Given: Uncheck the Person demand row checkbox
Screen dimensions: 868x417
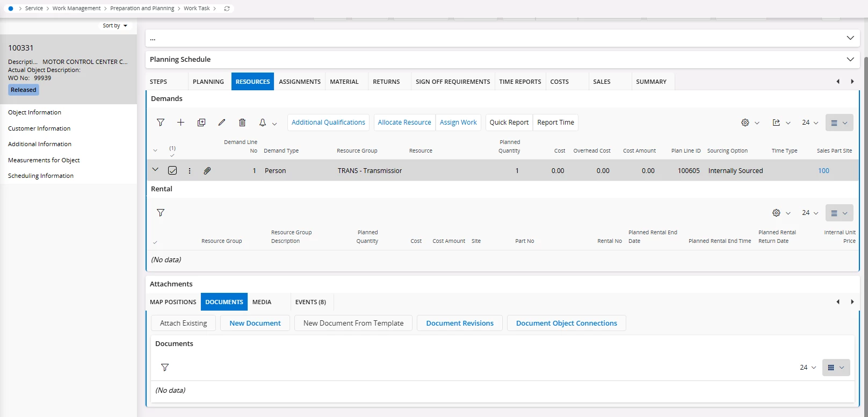Looking at the screenshot, I should [172, 171].
